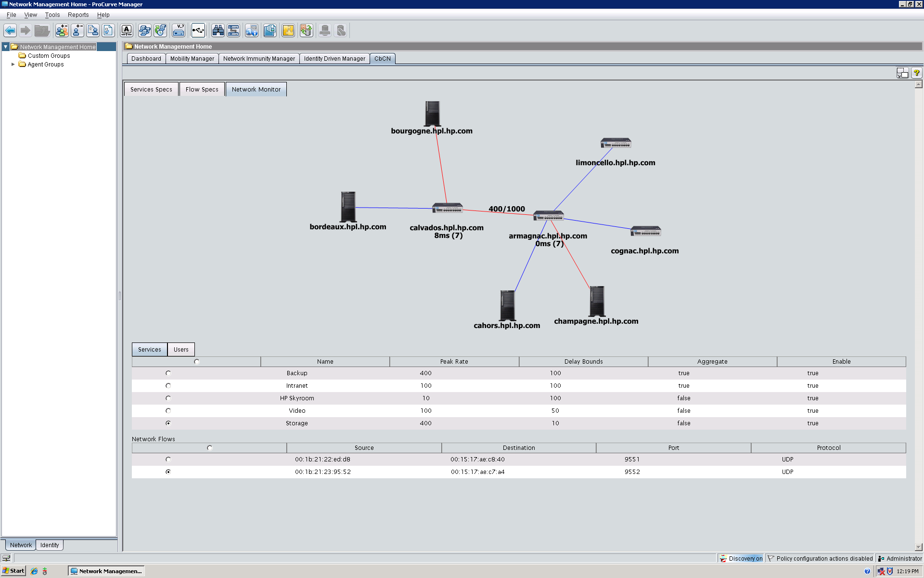Click the linked switches topology icon

233,31
